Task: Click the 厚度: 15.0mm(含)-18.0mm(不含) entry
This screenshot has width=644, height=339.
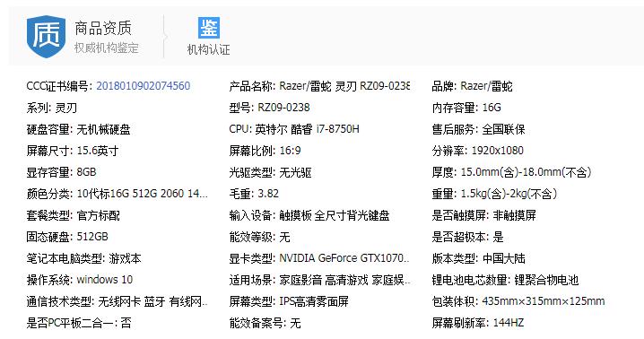Action: click(x=512, y=172)
